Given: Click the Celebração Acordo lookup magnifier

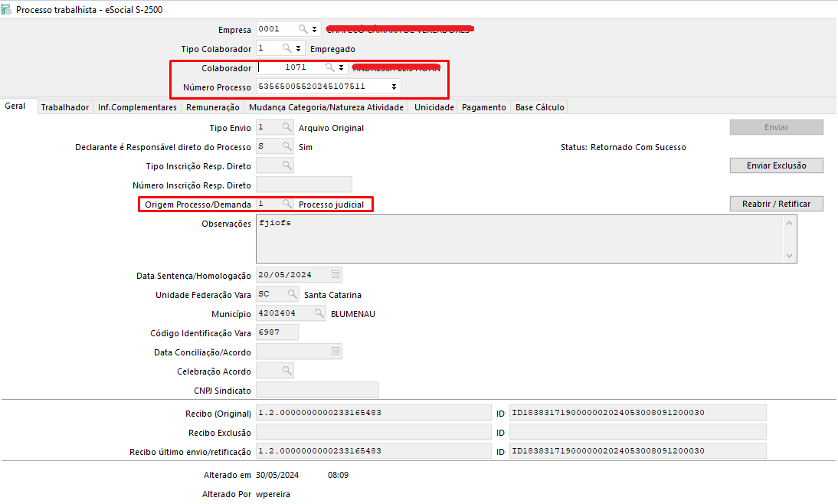Looking at the screenshot, I should pyautogui.click(x=287, y=371).
